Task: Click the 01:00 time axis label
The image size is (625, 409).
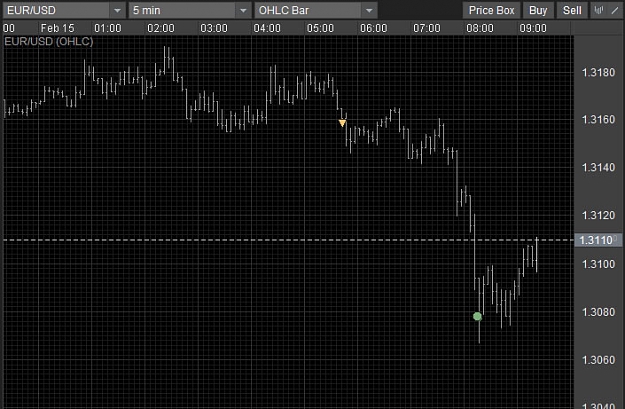Action: coord(108,28)
